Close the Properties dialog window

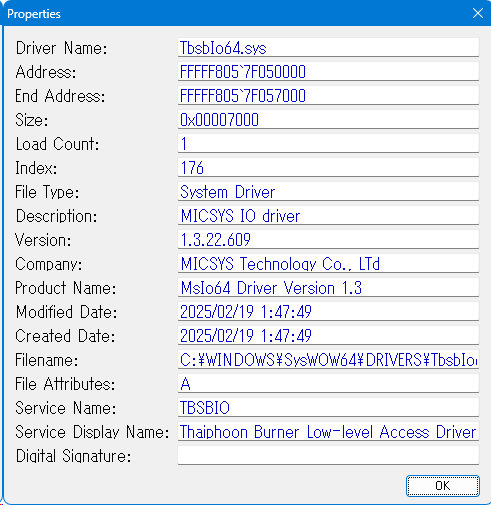tap(478, 13)
